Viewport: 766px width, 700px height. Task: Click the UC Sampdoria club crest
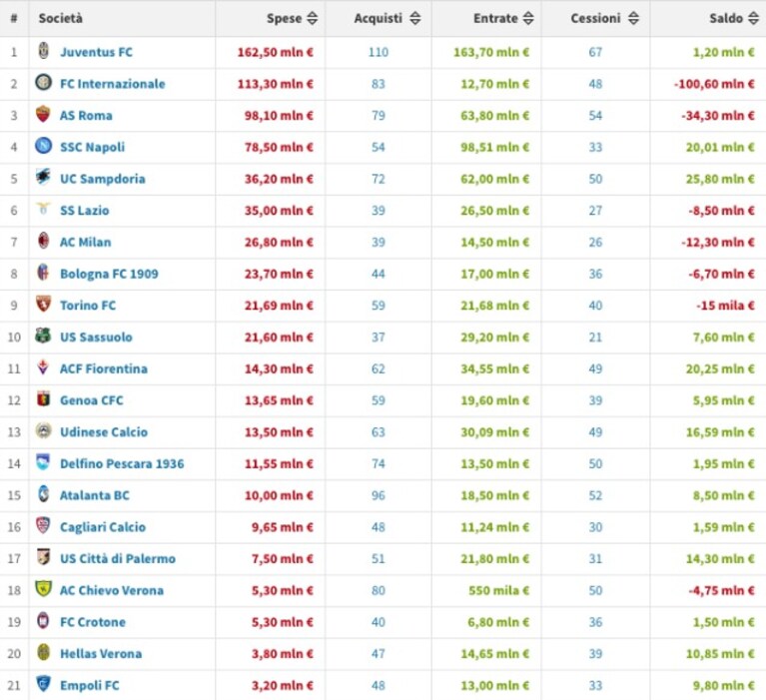44,177
